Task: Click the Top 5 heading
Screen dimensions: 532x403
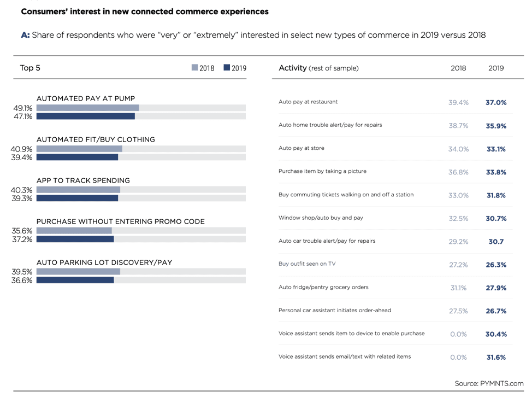Action: [x=30, y=68]
